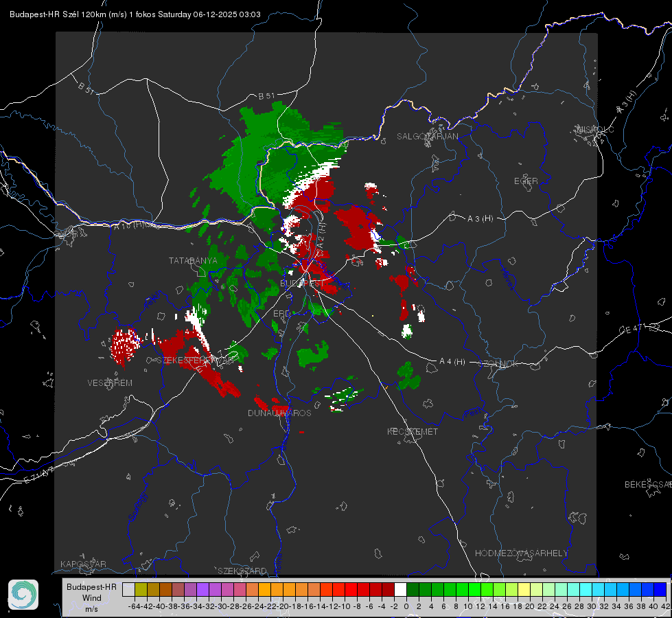Click the ÉRD town label

tap(281, 314)
